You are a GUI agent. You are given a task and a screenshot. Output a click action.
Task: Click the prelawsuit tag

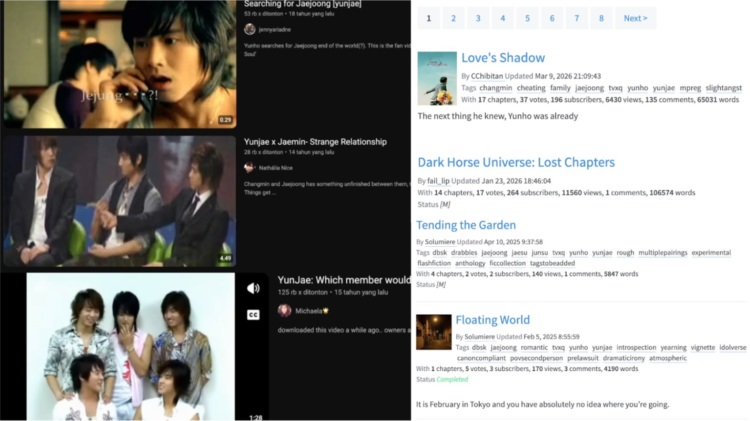[x=583, y=358]
